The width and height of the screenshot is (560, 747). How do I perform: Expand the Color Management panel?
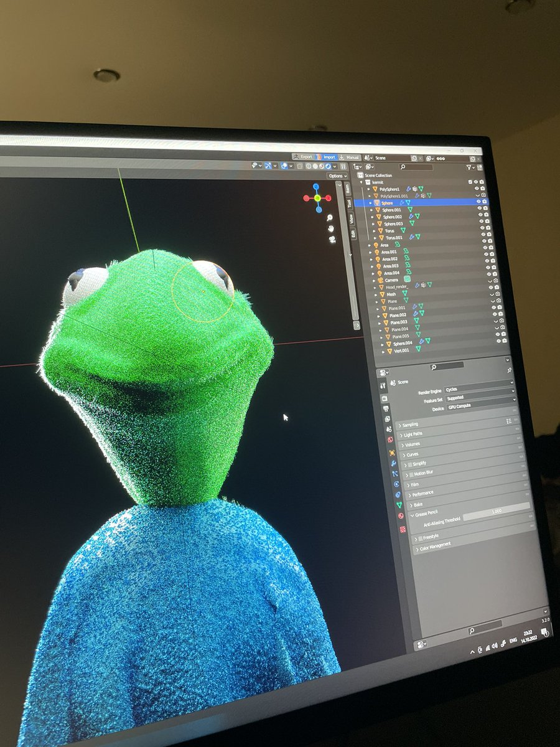coord(417,549)
